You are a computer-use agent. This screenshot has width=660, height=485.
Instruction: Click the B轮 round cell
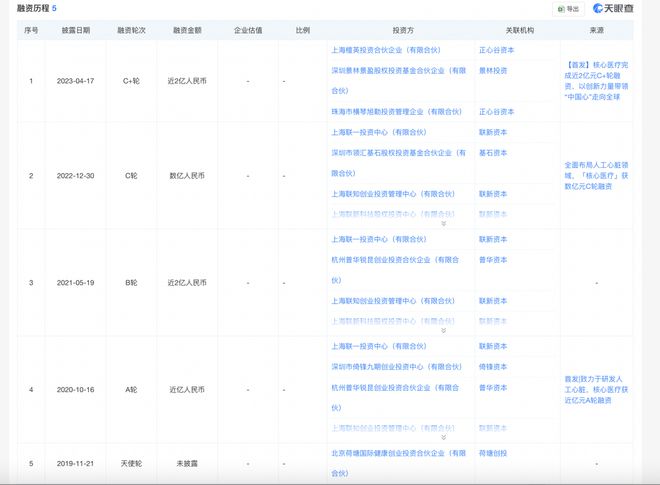tap(131, 282)
